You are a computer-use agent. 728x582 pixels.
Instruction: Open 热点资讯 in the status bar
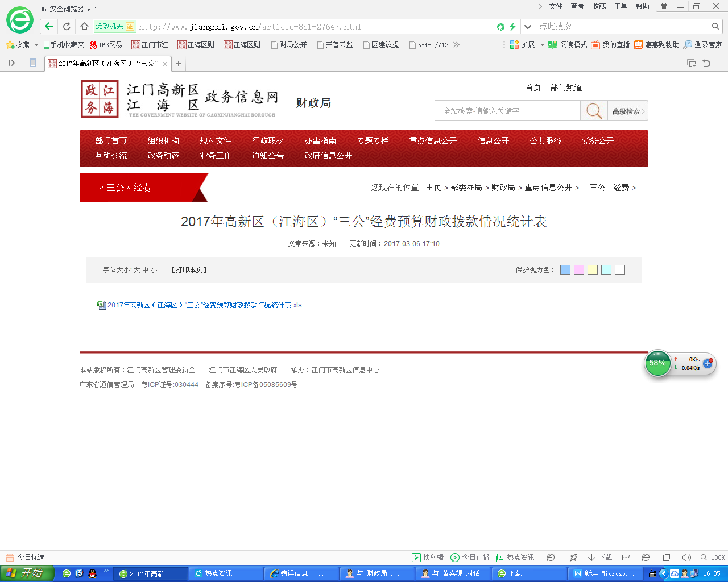pyautogui.click(x=515, y=558)
